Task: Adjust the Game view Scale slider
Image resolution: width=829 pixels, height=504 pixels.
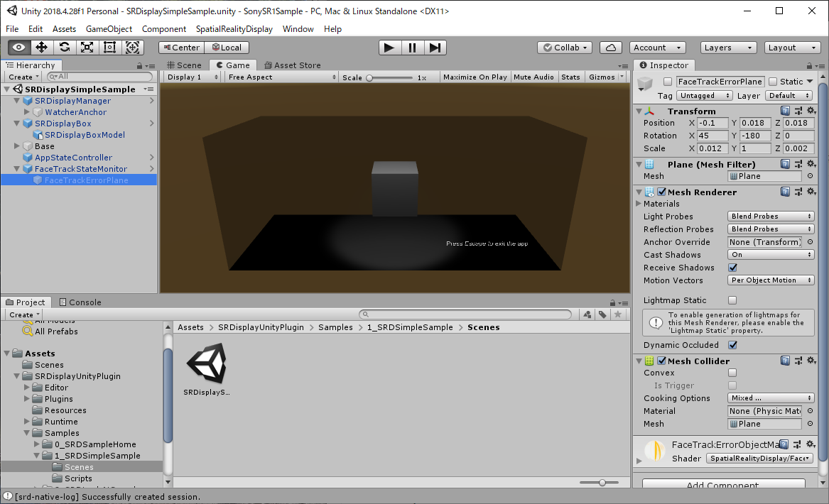Action: click(389, 77)
